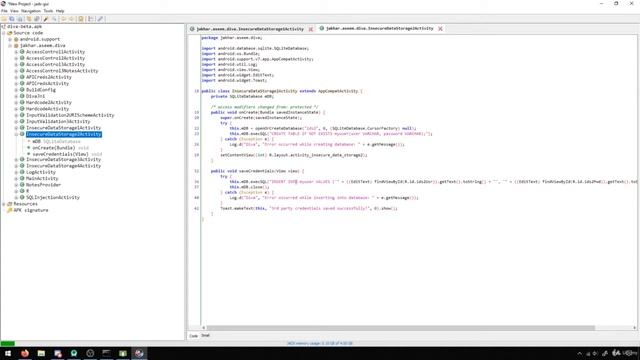Select the second InsecureDataStorage editor tab

pyautogui.click(x=380, y=29)
